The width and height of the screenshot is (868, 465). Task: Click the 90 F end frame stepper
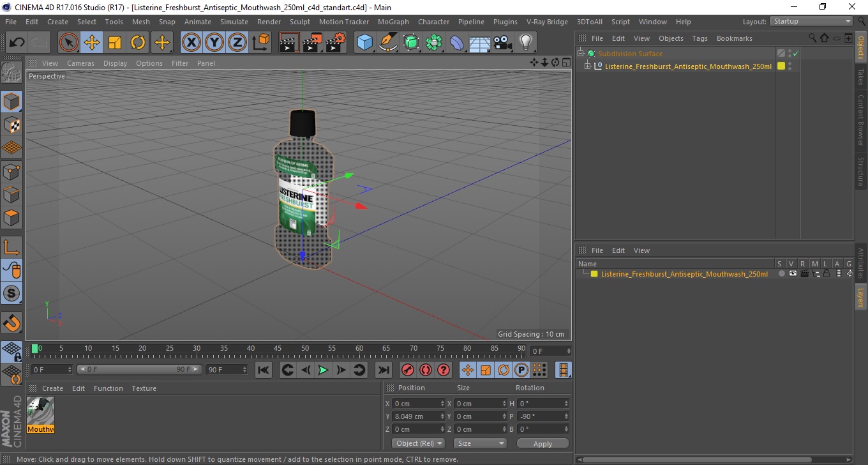coord(244,370)
